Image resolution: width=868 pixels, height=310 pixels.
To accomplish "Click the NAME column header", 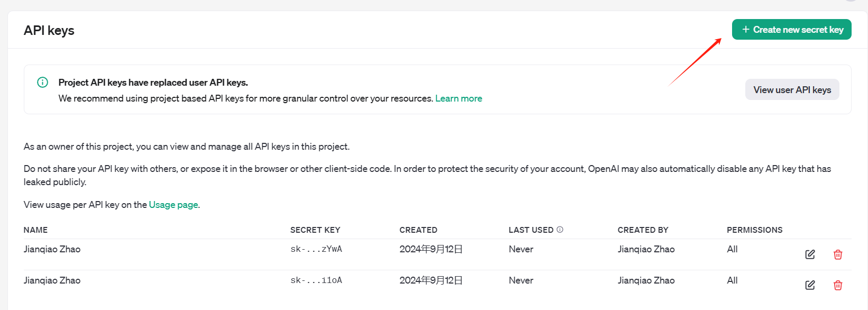I will click(35, 230).
